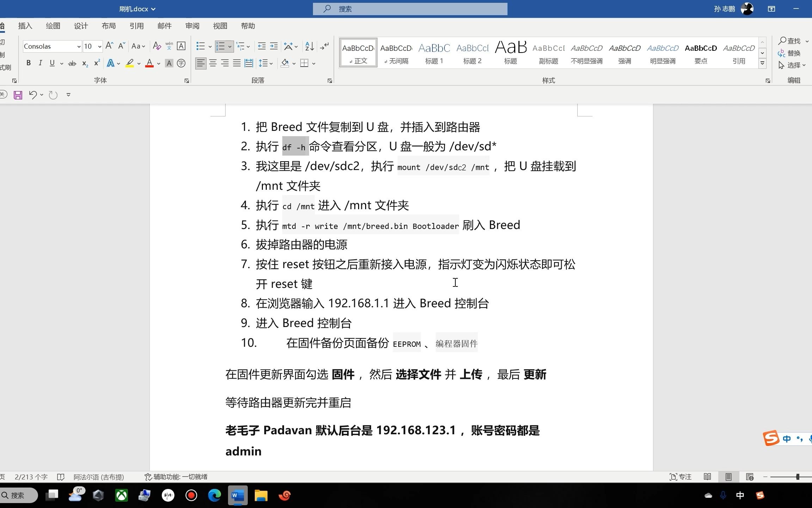Viewport: 812px width, 508px height.
Task: Open word count 2/213 个字 status
Action: pos(31,477)
